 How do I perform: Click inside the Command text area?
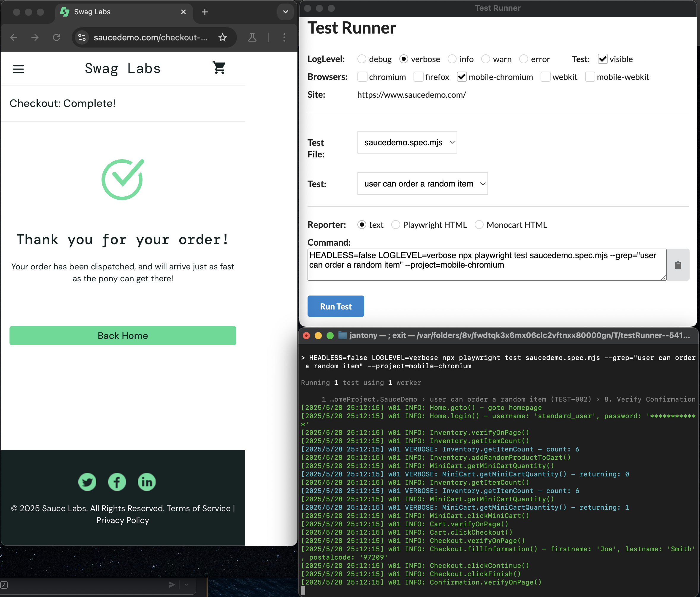click(487, 265)
